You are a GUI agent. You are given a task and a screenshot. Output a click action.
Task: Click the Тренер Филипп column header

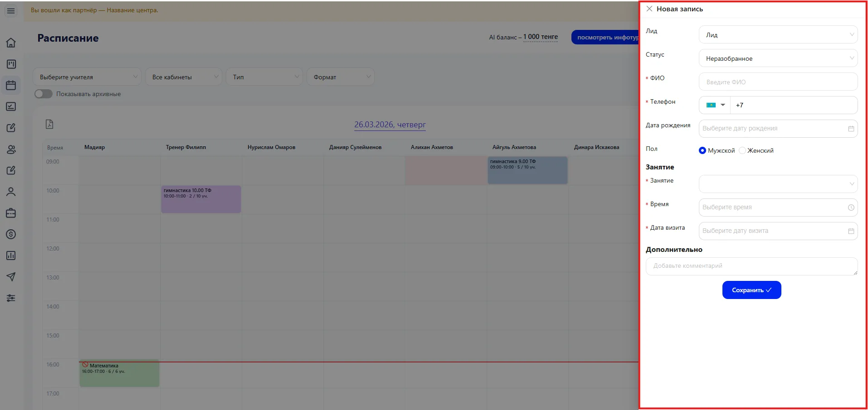click(186, 147)
